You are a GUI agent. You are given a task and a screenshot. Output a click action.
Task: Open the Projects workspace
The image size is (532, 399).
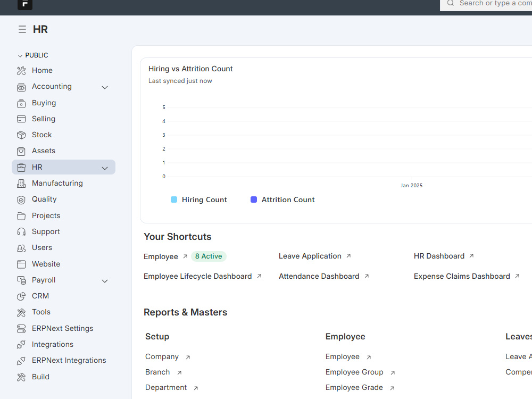click(x=46, y=215)
